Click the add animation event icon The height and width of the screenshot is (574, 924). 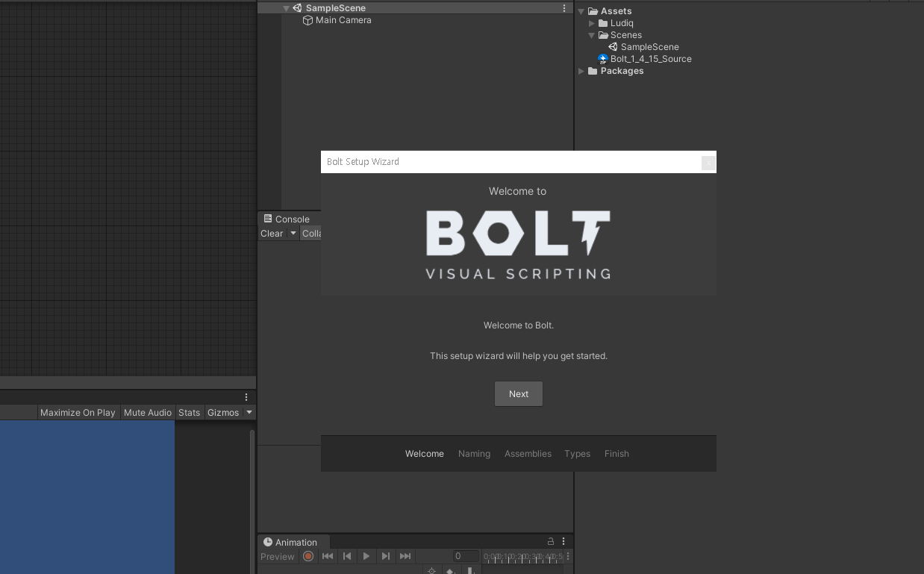pyautogui.click(x=471, y=571)
